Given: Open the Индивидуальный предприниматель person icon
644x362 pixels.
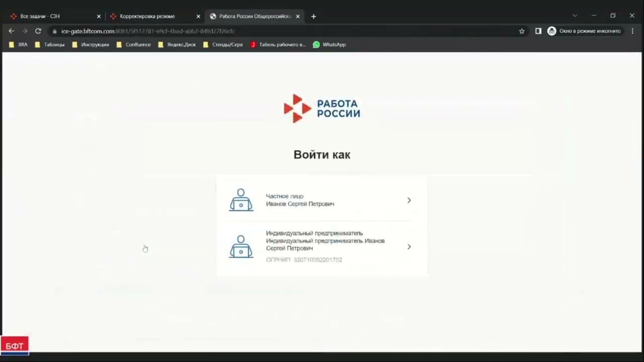Looking at the screenshot, I should click(241, 247).
